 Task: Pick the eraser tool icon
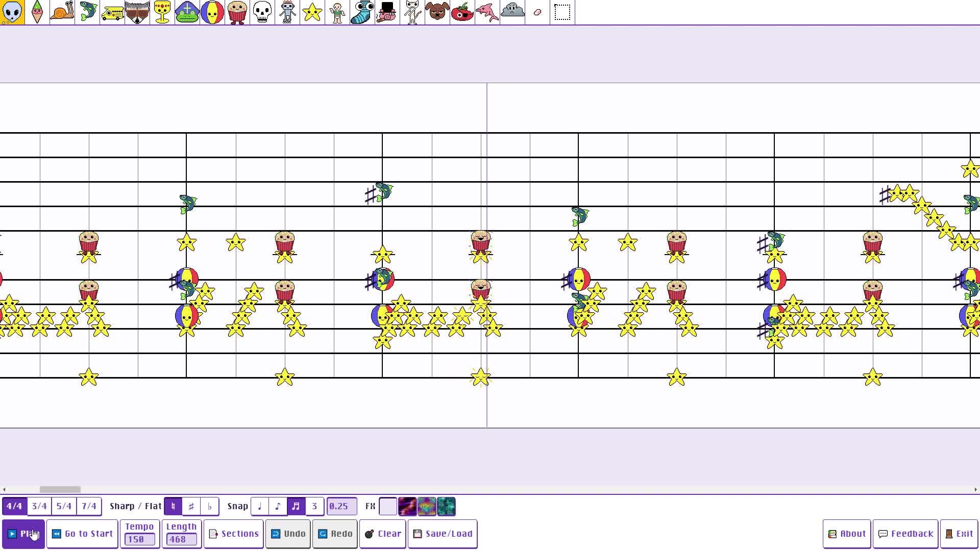click(x=537, y=12)
